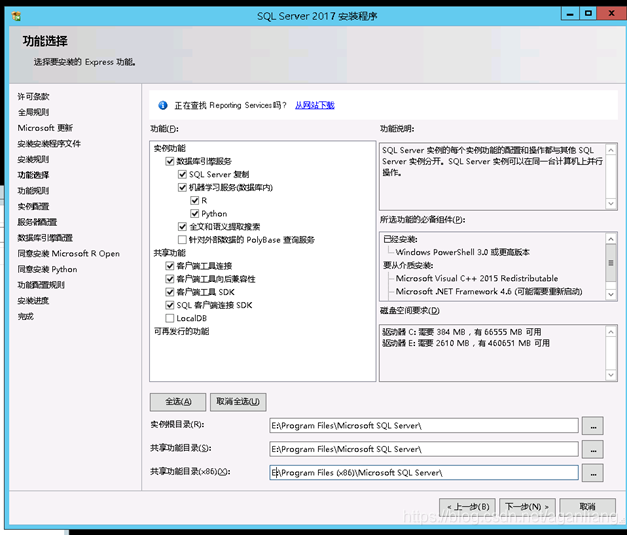Click the up arrow of 功能说明 scrollbar

click(x=611, y=150)
